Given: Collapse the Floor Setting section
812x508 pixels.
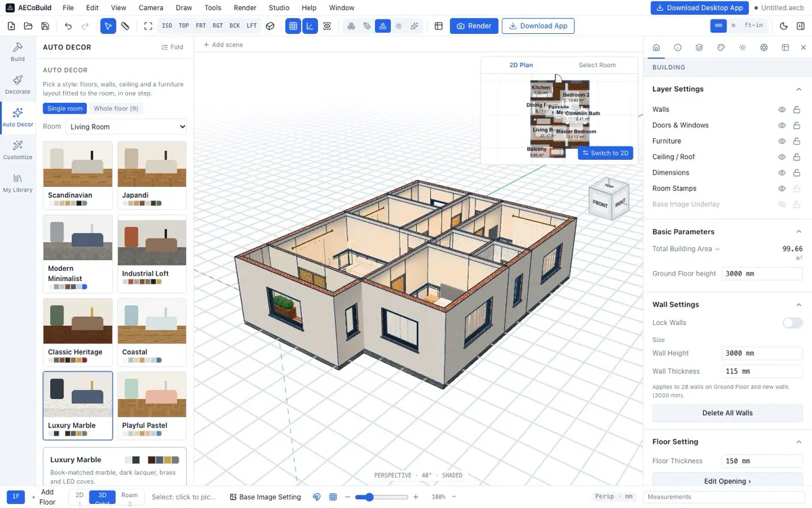Looking at the screenshot, I should [798, 442].
